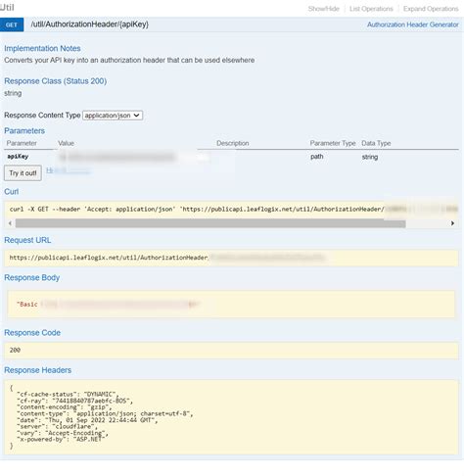Click the curl command text
Viewport: 464px width, 476px height.
point(233,209)
